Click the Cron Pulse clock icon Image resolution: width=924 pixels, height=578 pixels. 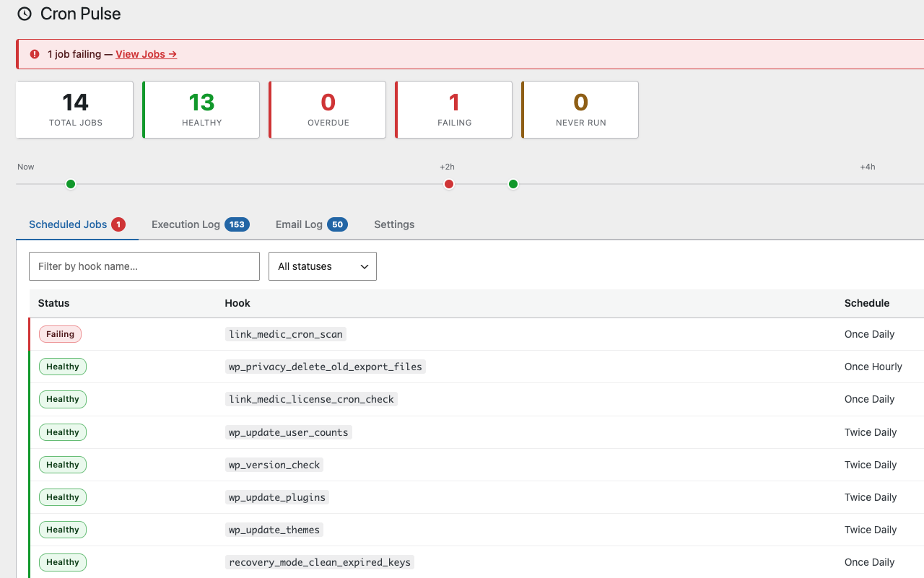pyautogui.click(x=25, y=14)
